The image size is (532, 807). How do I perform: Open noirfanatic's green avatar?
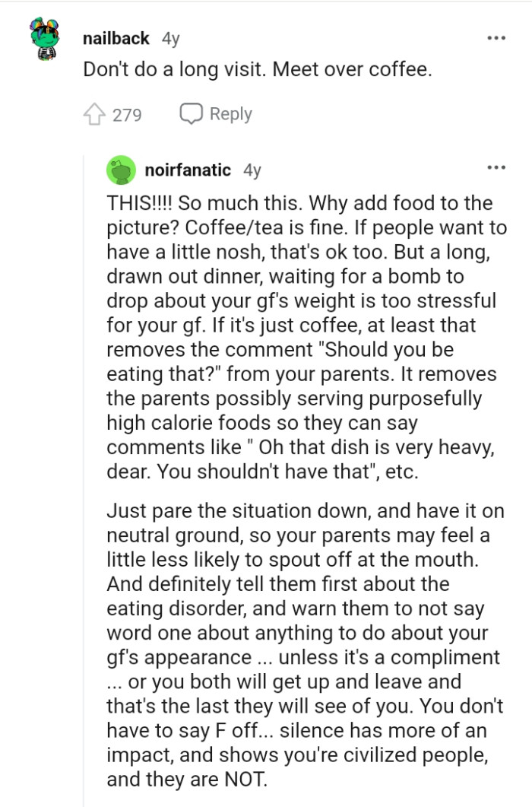[x=120, y=170]
